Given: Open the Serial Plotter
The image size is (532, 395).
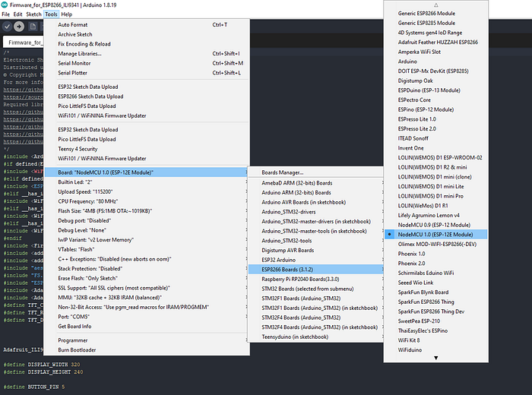Looking at the screenshot, I should [x=147, y=73].
